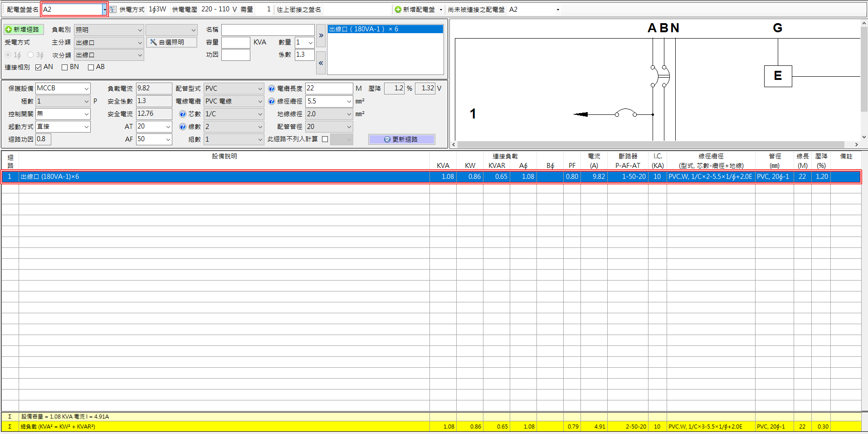Select the 1φ radio button
The height and width of the screenshot is (434, 868).
[x=8, y=55]
